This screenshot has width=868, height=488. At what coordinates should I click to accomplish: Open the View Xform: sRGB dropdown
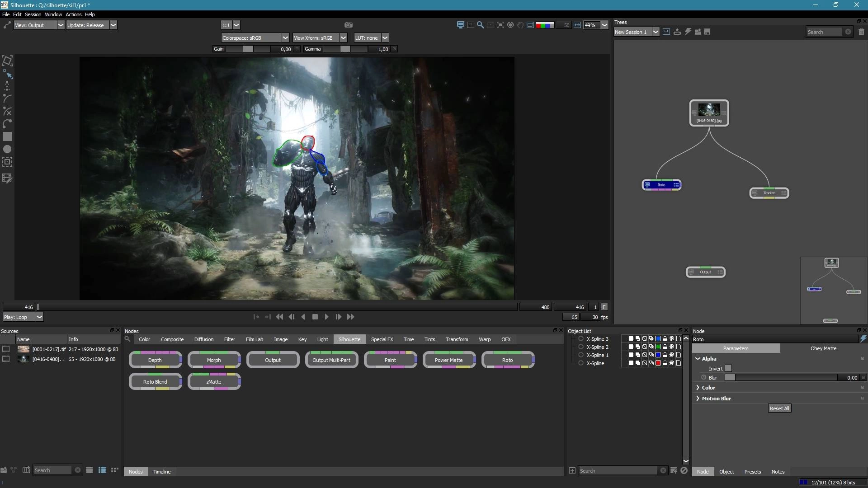point(320,38)
